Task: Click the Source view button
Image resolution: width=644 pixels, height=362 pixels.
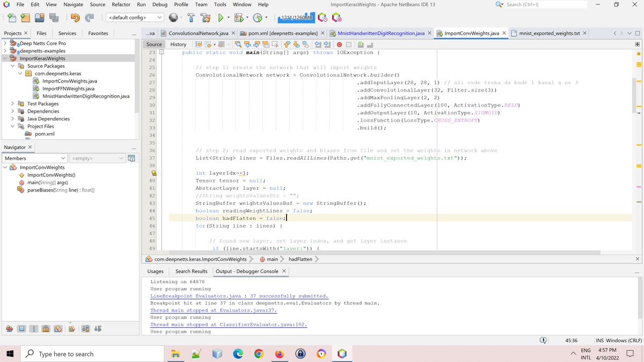Action: point(154,45)
